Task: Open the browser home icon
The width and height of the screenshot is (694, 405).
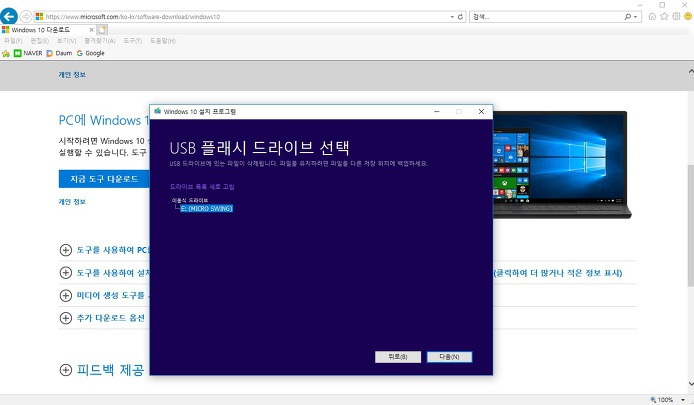Action: tap(652, 16)
